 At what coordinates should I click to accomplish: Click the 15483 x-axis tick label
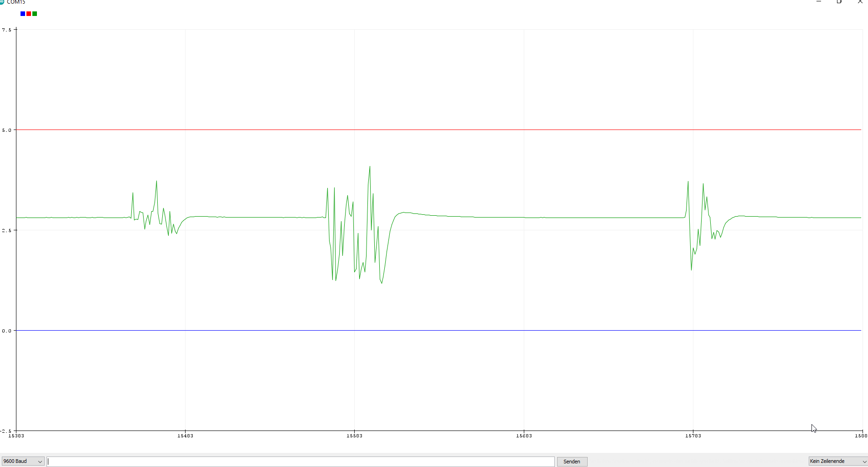(185, 436)
